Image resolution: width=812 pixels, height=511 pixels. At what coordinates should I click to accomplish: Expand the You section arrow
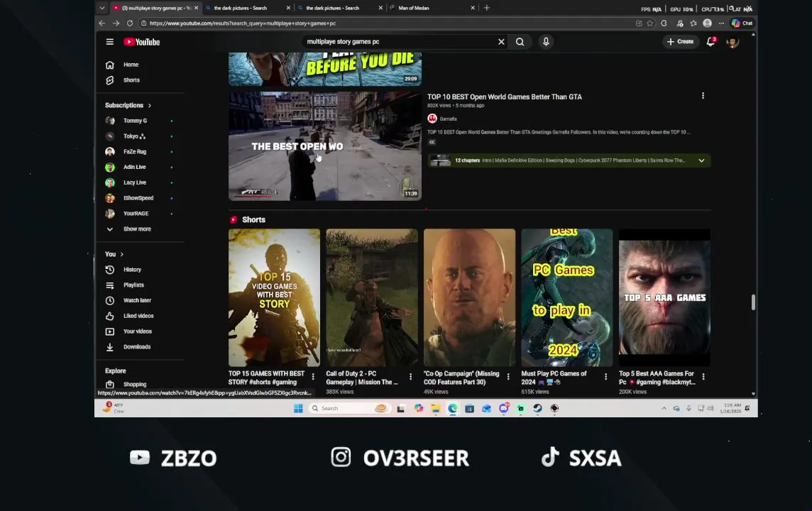(x=121, y=254)
